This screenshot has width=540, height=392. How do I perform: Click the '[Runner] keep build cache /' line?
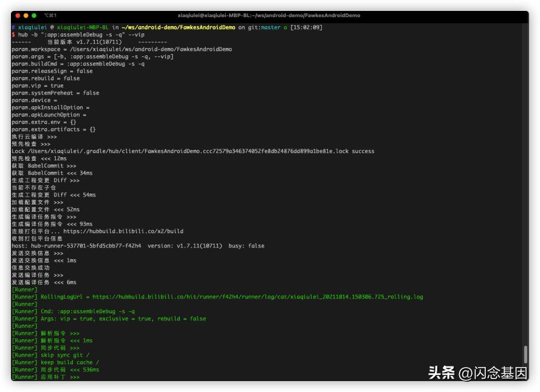click(55, 362)
